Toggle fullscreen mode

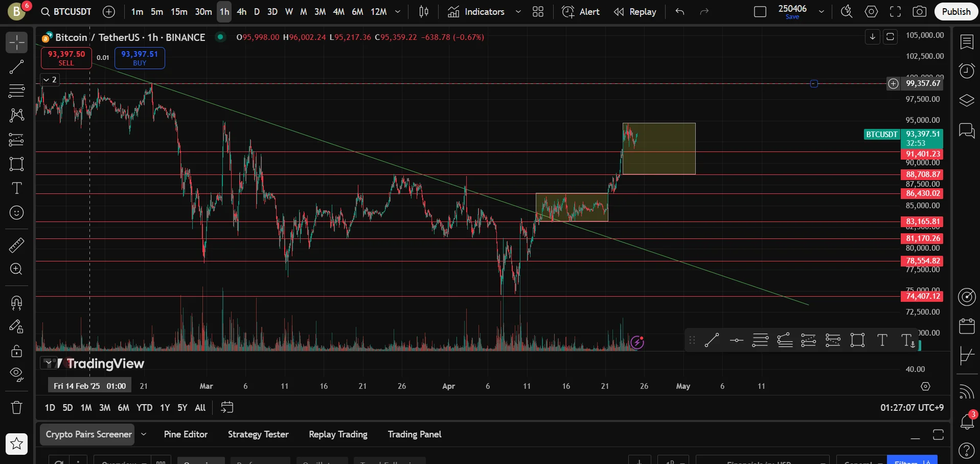point(895,12)
